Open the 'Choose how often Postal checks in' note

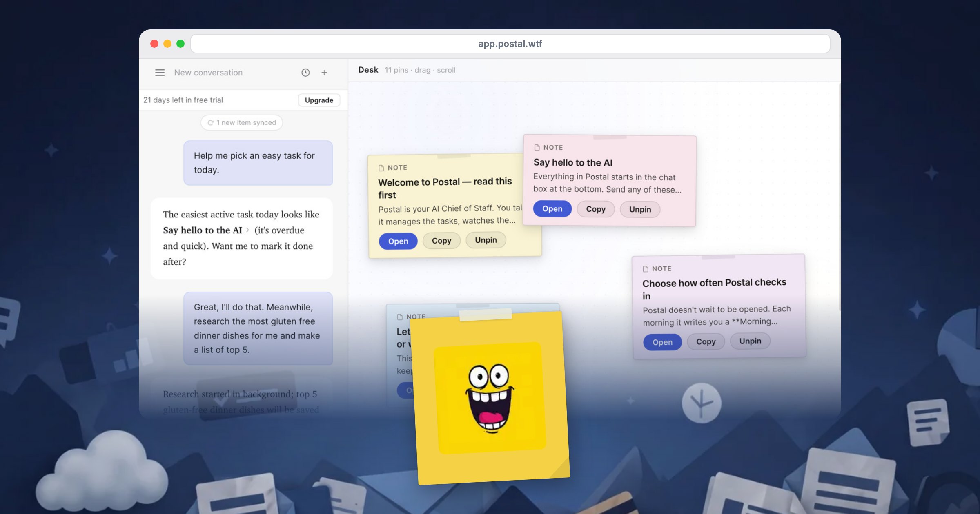(662, 342)
